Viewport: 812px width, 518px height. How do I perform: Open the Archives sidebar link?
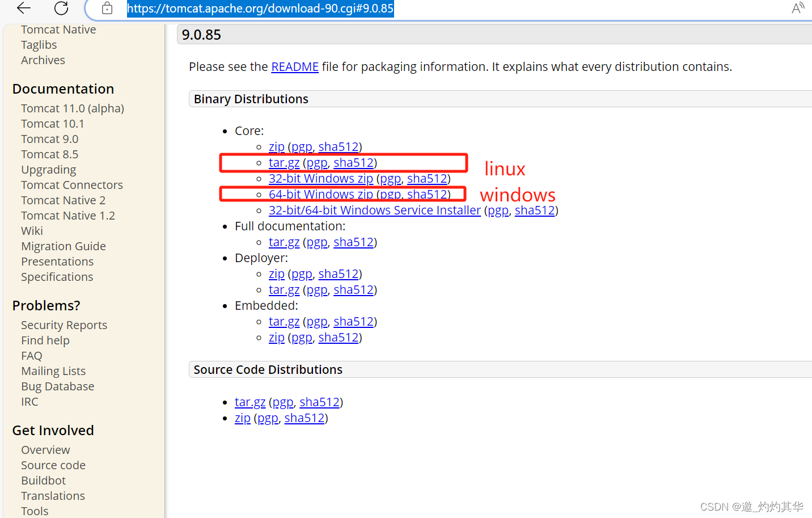[x=43, y=60]
